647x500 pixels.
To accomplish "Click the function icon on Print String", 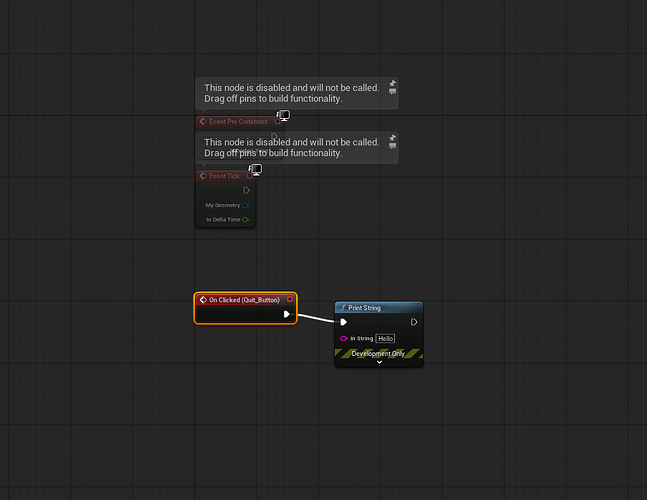I will [342, 308].
